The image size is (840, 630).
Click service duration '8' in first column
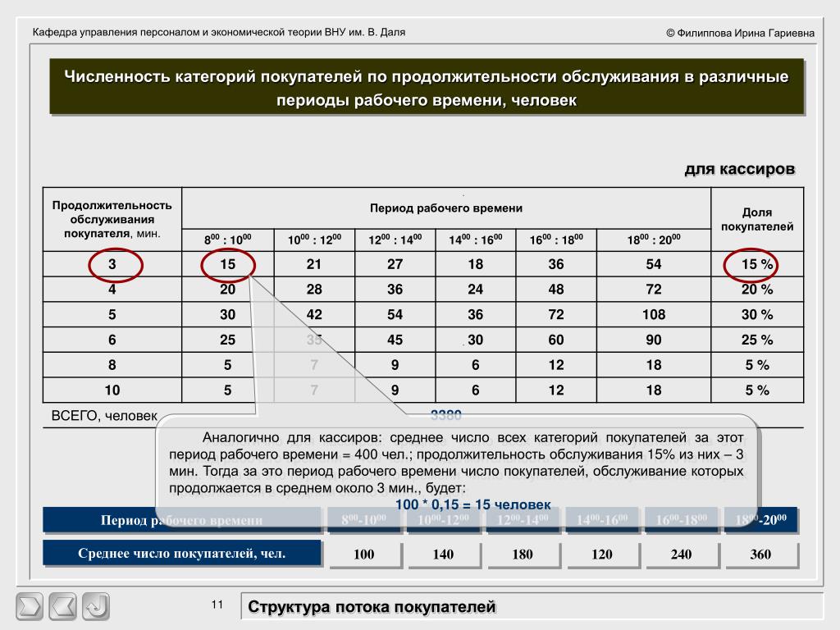pyautogui.click(x=112, y=365)
